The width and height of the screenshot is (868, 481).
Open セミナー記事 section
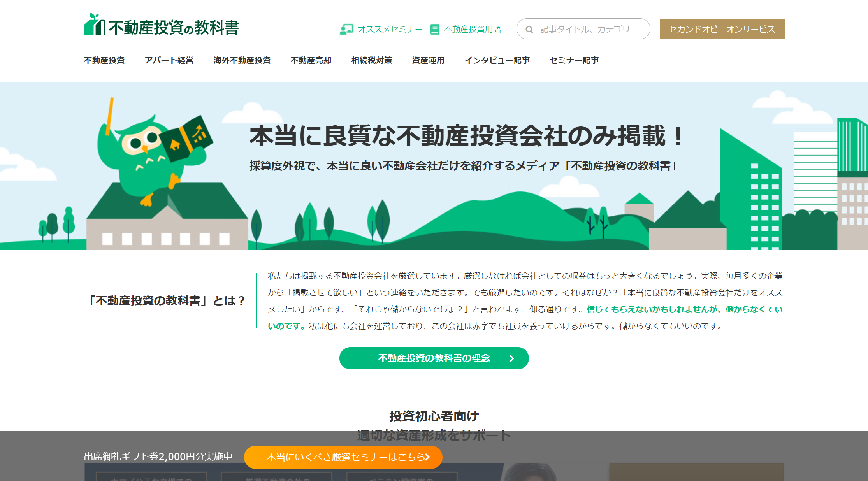point(574,60)
